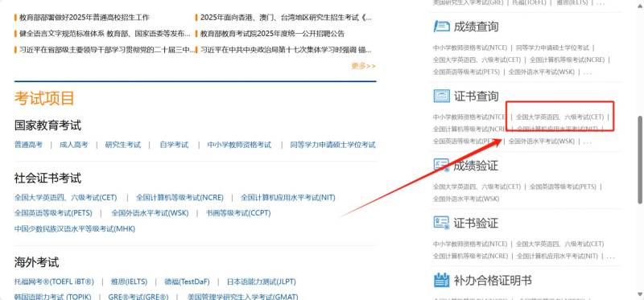The height and width of the screenshot is (300, 644).
Task: Open the 雅思(IELTS) link under 海外考试
Action: [129, 282]
